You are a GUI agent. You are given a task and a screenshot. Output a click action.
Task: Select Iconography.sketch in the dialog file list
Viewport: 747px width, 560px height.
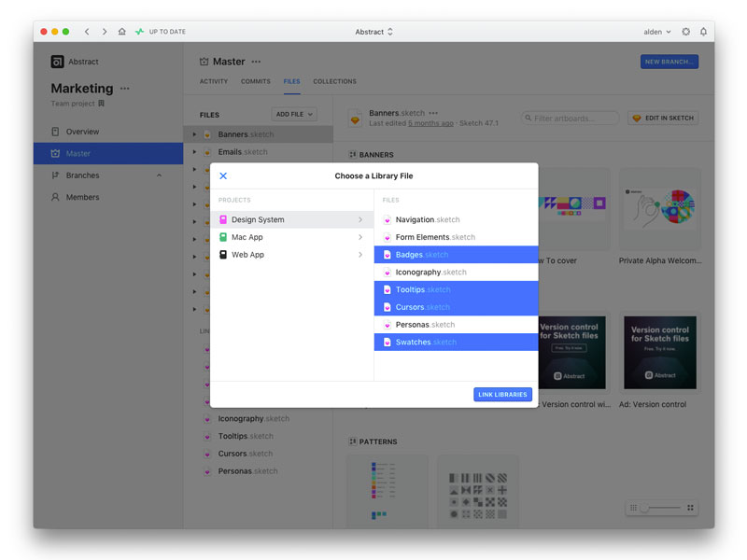(x=456, y=273)
